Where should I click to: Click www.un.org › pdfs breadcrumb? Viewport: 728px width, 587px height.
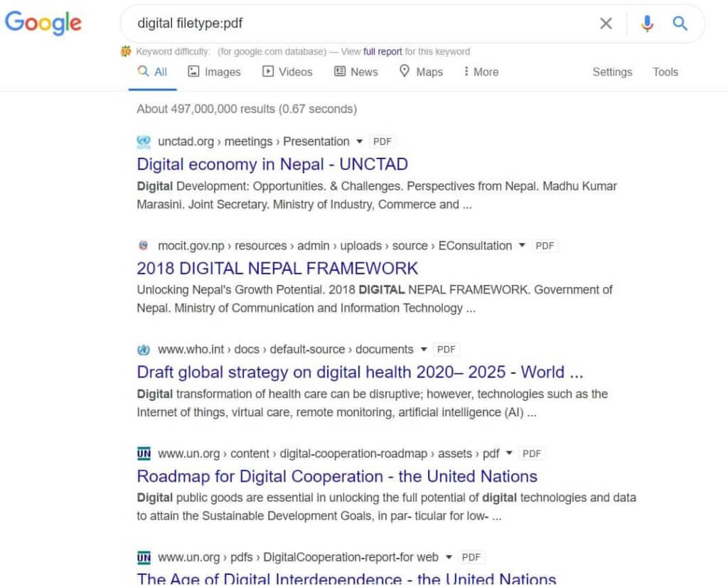(298, 557)
